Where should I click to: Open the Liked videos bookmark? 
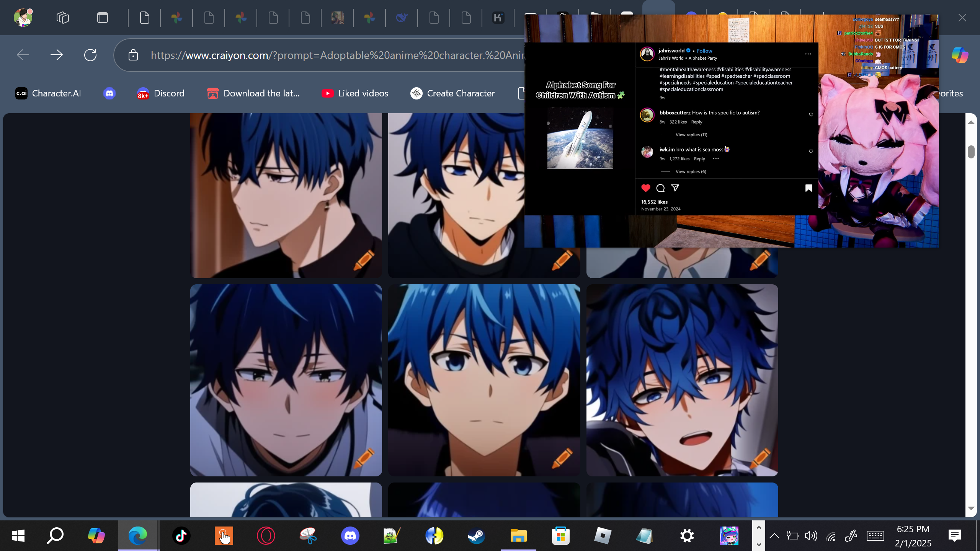[x=355, y=93]
